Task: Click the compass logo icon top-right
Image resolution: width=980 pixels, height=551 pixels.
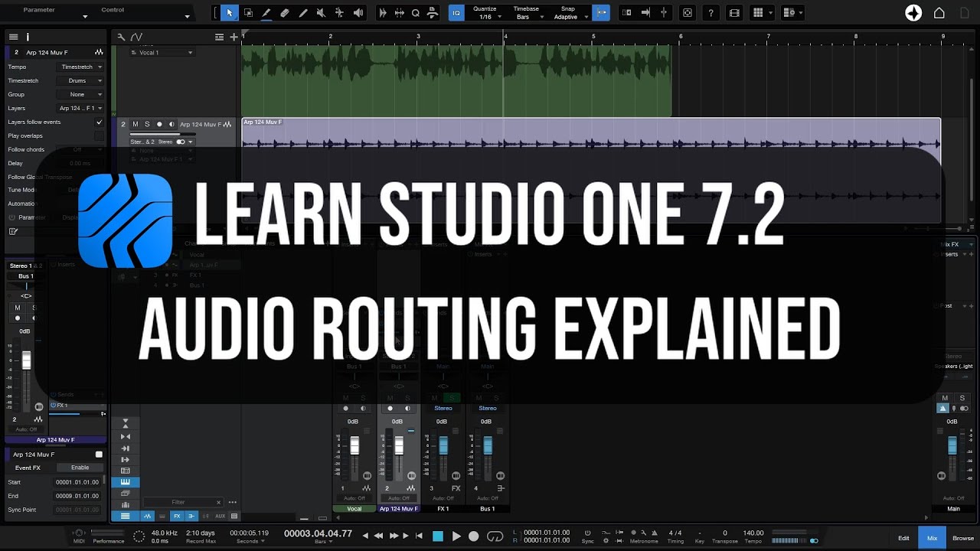Action: pyautogui.click(x=913, y=13)
